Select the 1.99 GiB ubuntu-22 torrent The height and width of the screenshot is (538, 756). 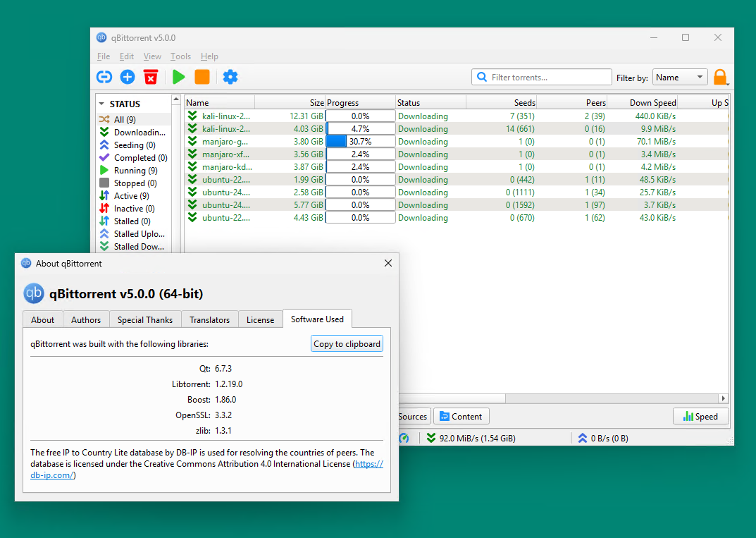[x=456, y=180]
